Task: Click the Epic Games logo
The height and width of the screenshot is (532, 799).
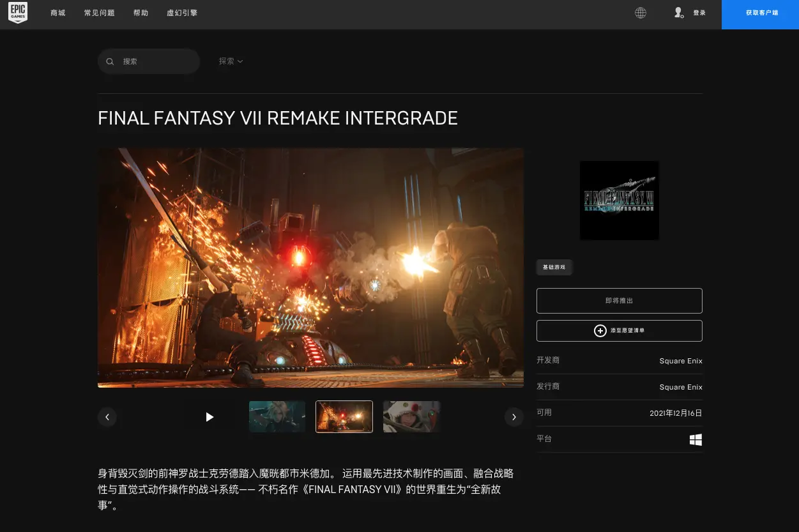Action: (18, 13)
